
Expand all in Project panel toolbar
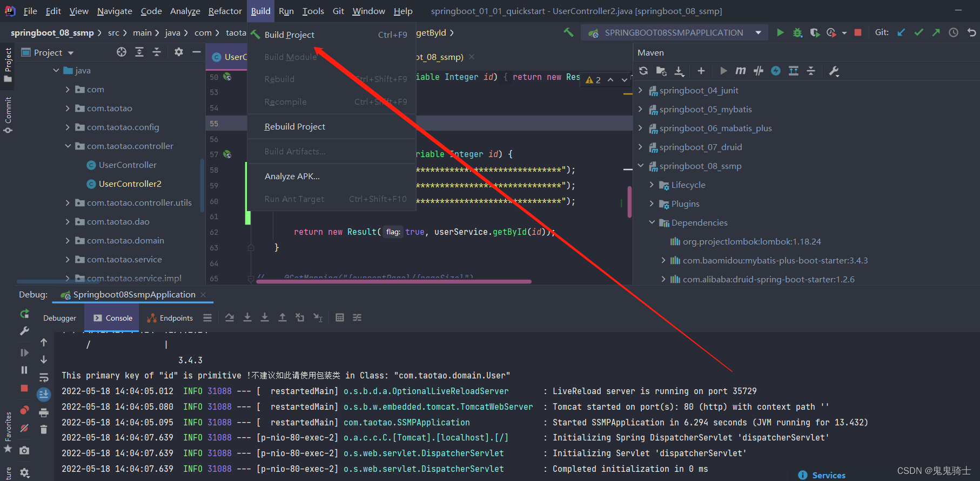pos(139,52)
